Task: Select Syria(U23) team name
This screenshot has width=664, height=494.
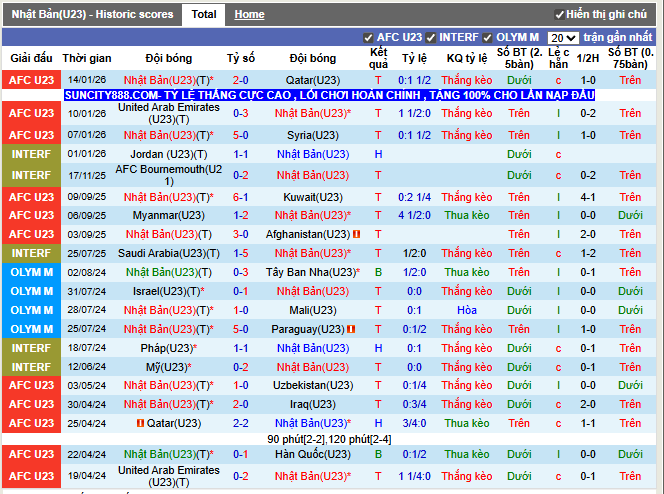Action: [313, 135]
